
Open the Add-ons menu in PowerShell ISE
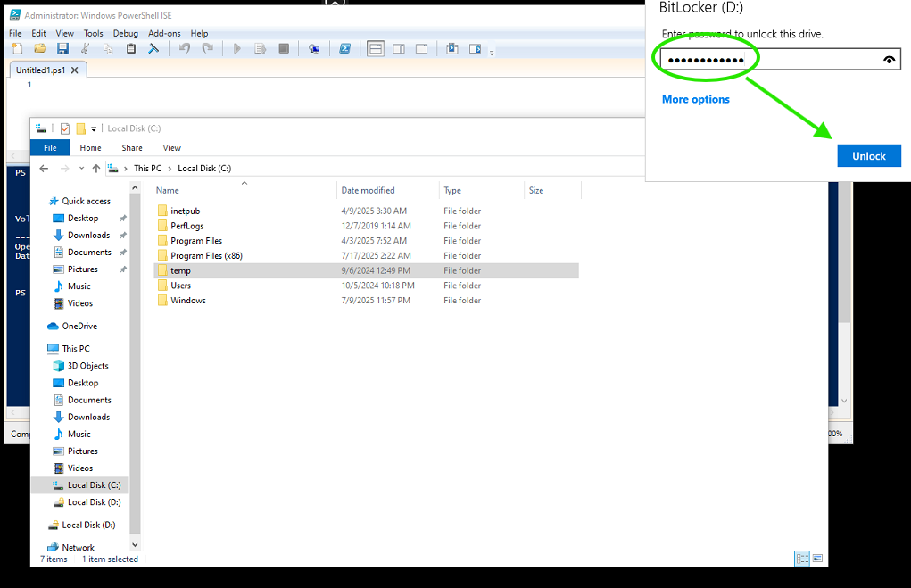(164, 33)
